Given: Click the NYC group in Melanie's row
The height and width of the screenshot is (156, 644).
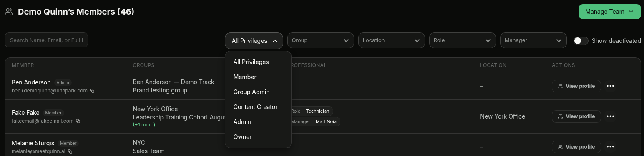Looking at the screenshot, I should click(x=139, y=143).
